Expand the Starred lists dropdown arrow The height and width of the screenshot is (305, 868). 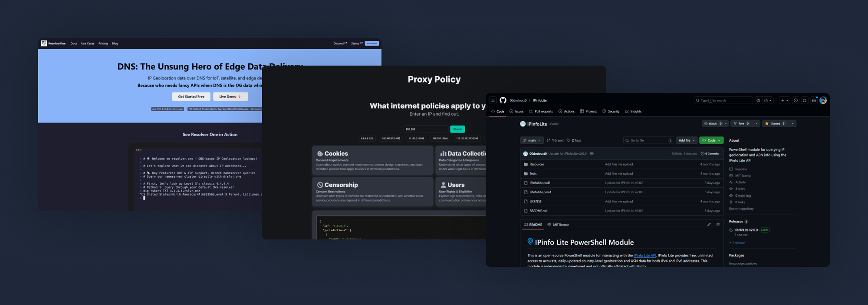coord(792,123)
